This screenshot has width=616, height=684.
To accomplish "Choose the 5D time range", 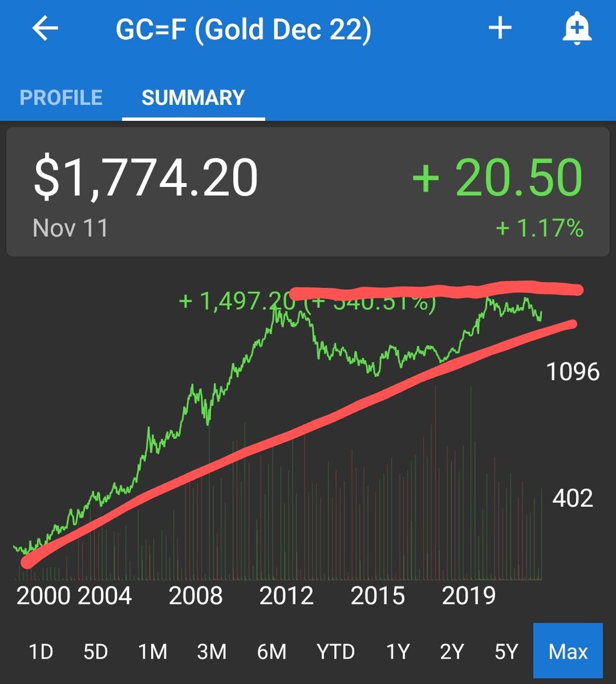I will [x=96, y=651].
